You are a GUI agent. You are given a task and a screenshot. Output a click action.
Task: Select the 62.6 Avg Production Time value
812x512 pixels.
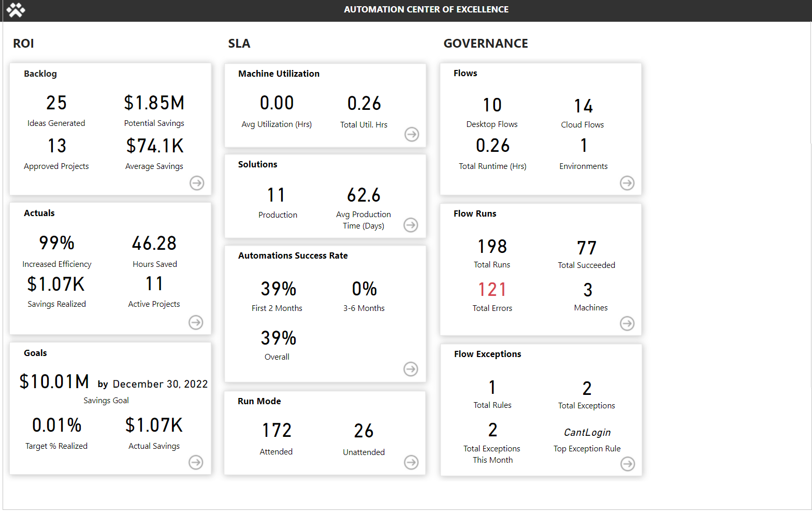(364, 195)
